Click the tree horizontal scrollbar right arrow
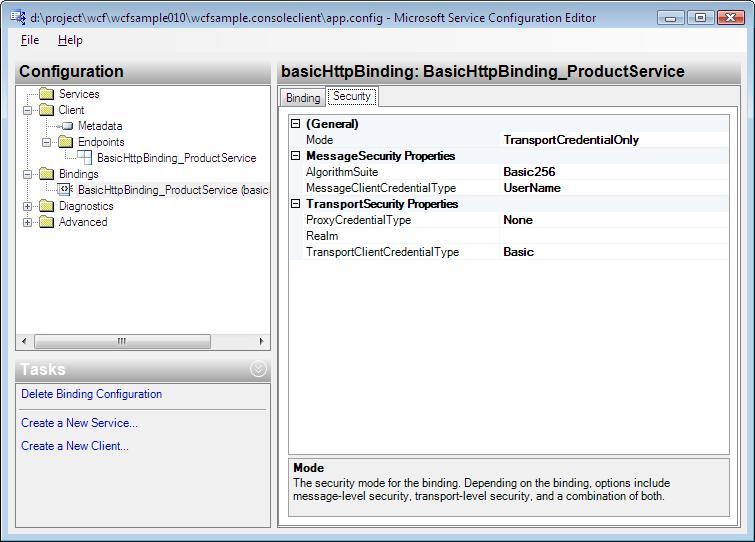 click(x=262, y=341)
